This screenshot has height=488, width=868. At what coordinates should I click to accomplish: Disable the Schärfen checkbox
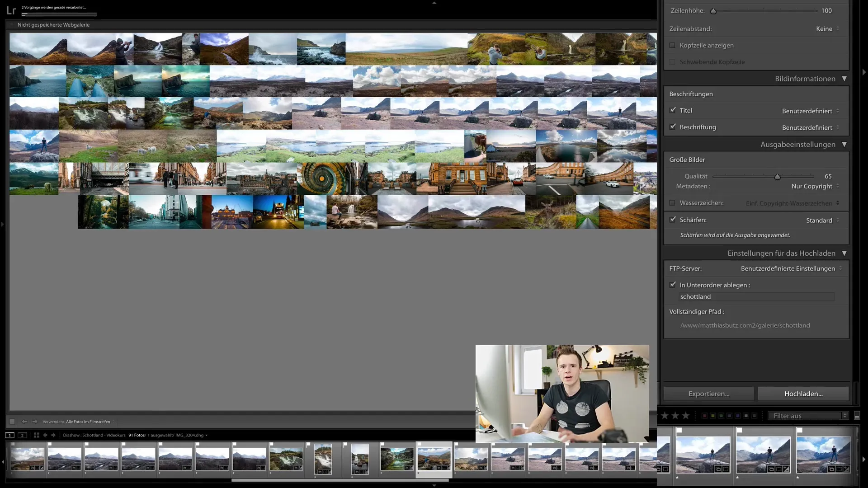click(x=673, y=220)
